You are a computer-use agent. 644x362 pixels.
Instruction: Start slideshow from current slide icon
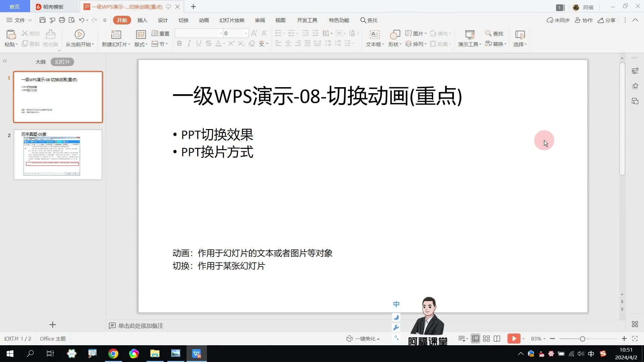[x=79, y=35]
